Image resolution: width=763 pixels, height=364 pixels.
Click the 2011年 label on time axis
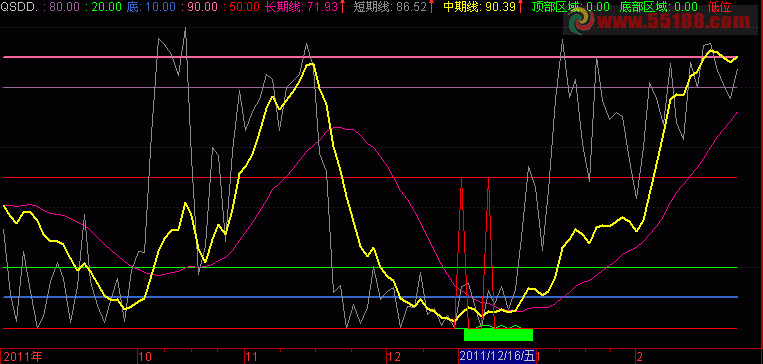[23, 357]
